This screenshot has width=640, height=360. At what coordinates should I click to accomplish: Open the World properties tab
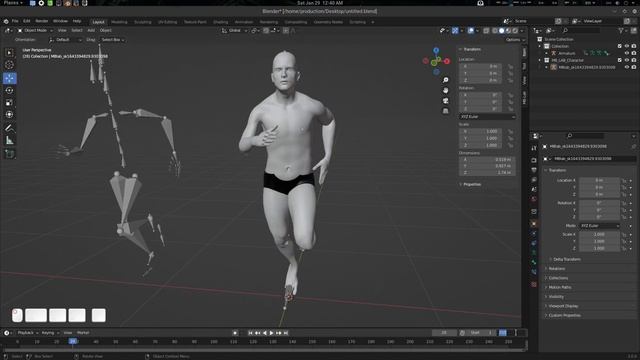[534, 199]
